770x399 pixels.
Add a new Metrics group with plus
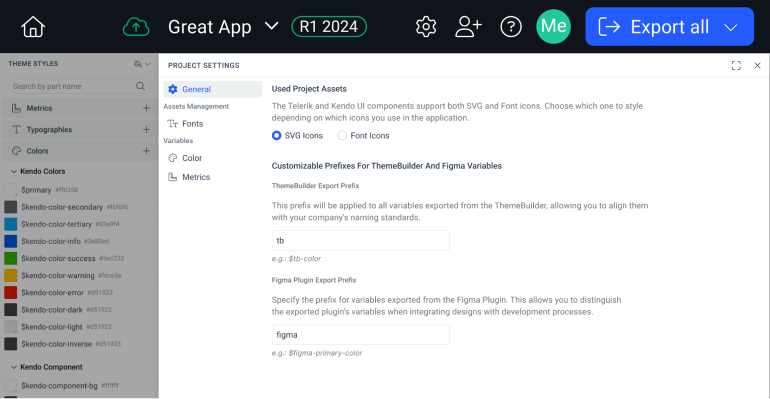(146, 108)
